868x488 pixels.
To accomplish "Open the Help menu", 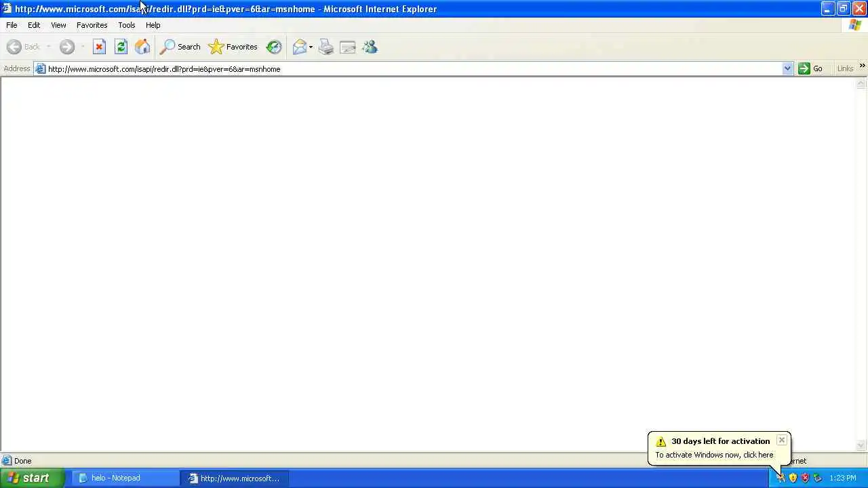I will (153, 25).
